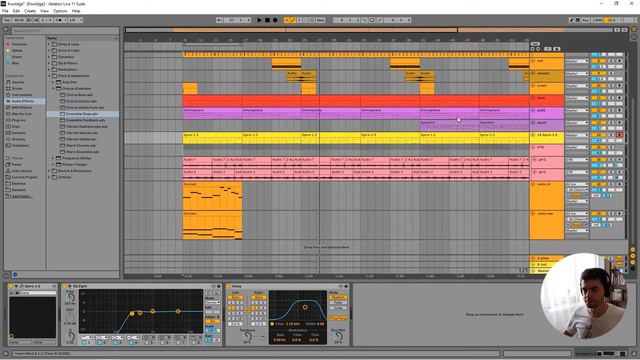Enable EQ Eight band 1 toggle

83,342
